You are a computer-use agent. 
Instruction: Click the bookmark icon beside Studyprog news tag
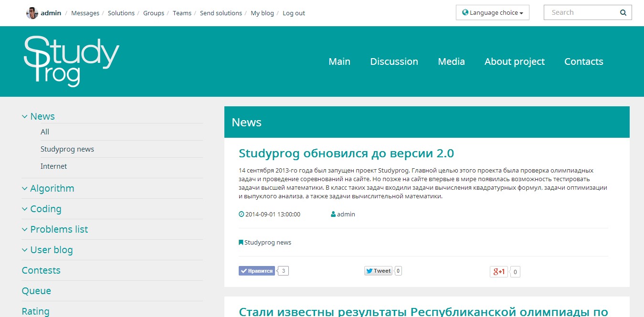tap(241, 242)
